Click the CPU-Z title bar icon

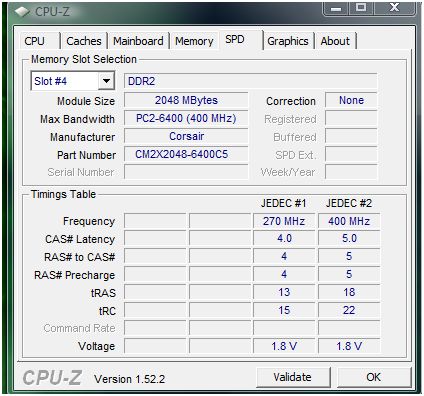point(22,12)
